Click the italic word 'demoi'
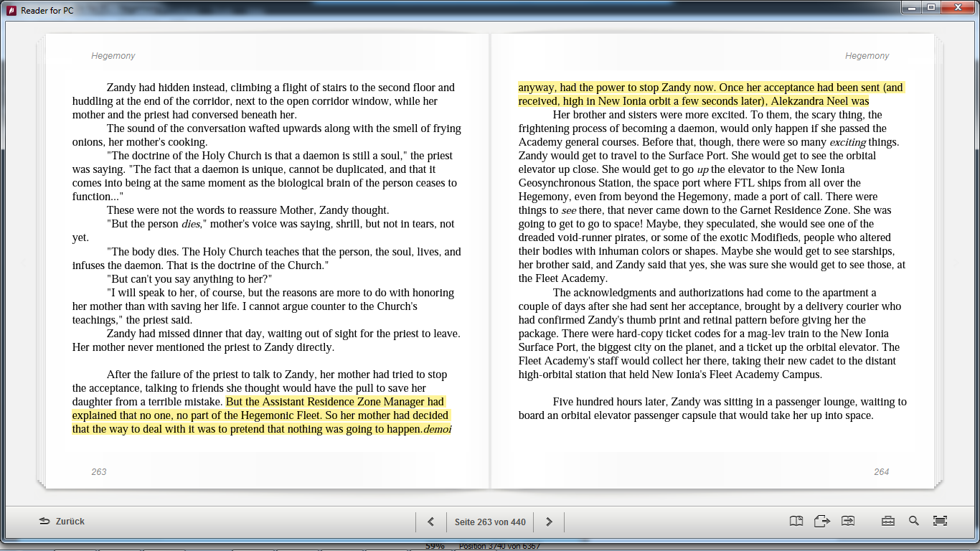Viewport: 980px width, 551px height. point(437,430)
